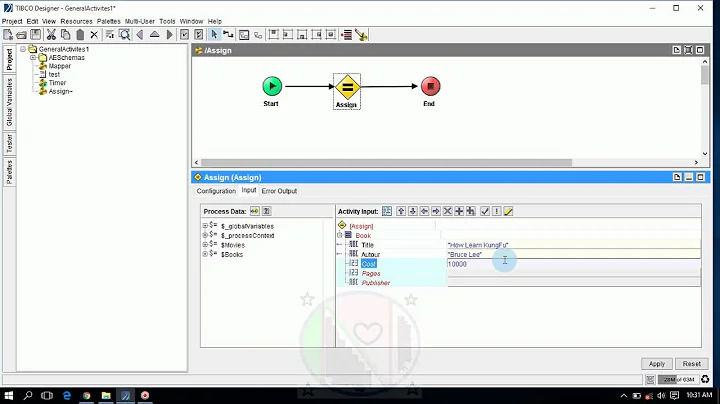Click the Delete X icon in the main toolbar

point(94,34)
